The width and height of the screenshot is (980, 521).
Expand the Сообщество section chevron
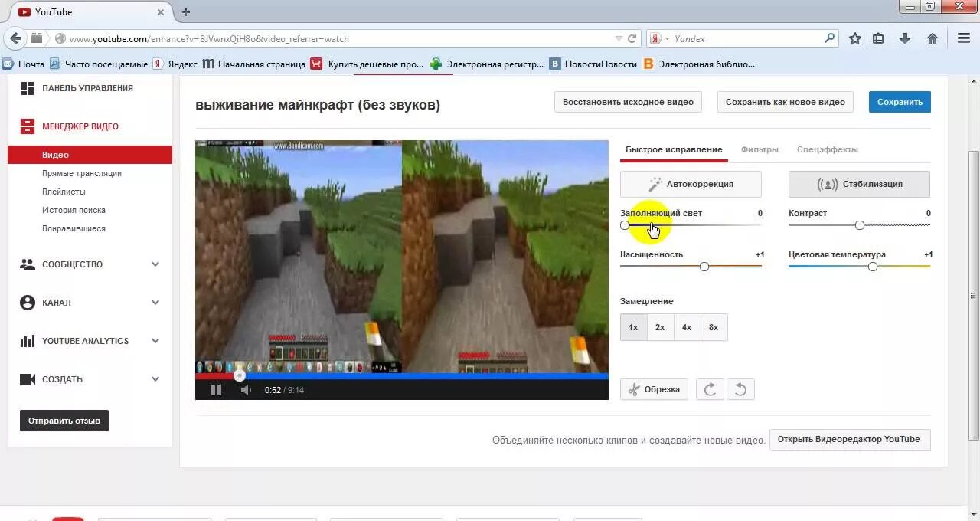155,264
